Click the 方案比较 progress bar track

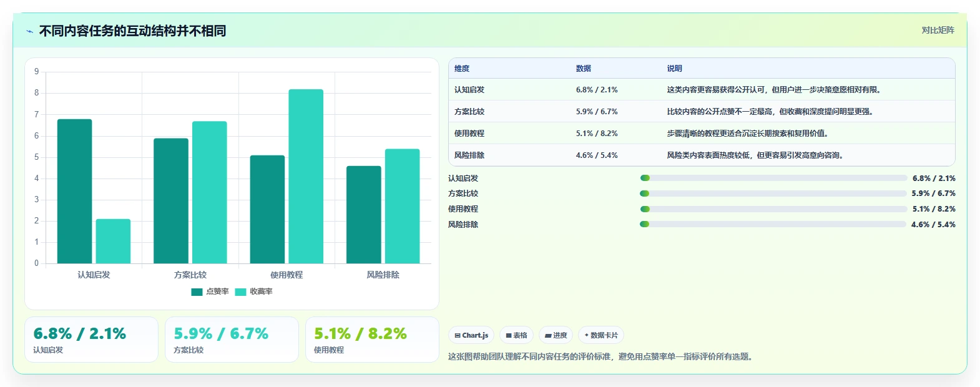click(773, 193)
